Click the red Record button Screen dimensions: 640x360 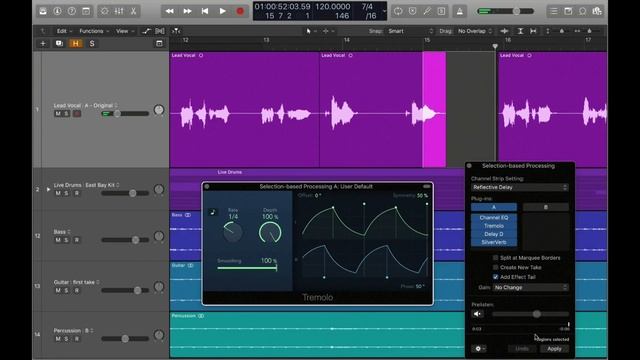[240, 11]
